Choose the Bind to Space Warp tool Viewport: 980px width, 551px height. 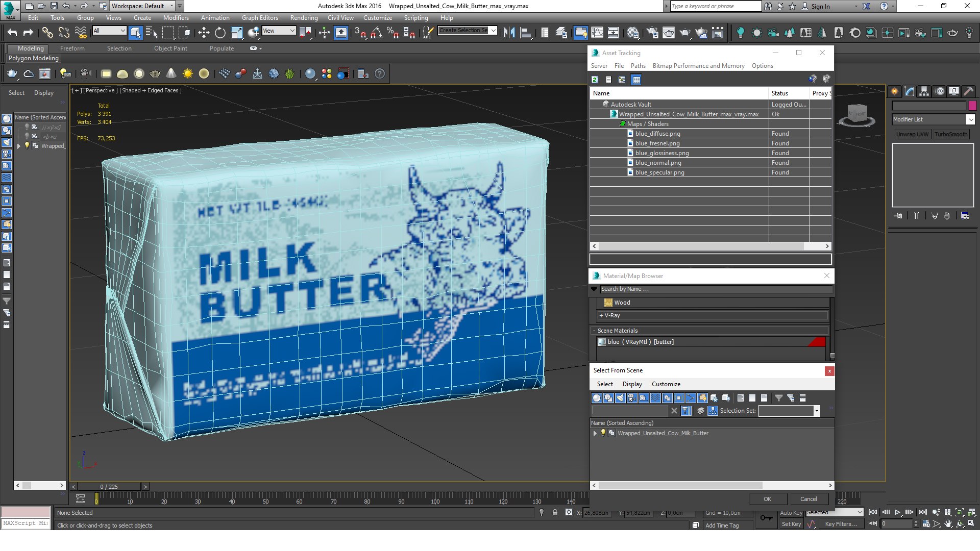81,33
